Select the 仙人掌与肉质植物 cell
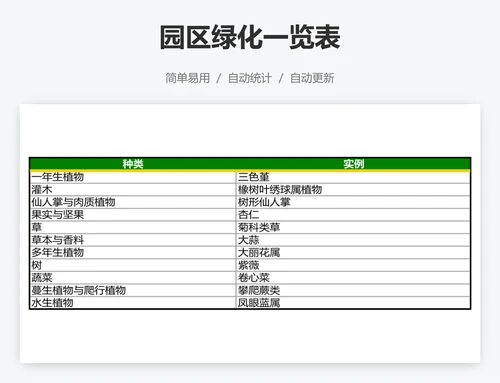Image resolution: width=500 pixels, height=383 pixels. [x=133, y=202]
